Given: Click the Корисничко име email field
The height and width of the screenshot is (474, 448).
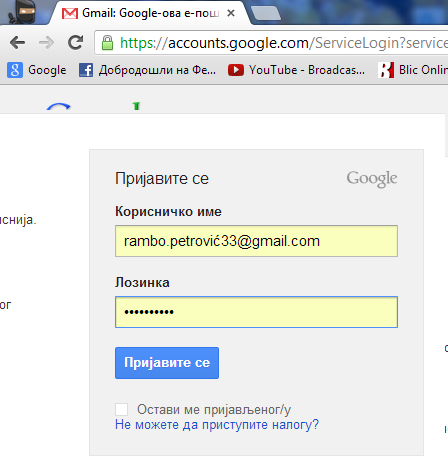Looking at the screenshot, I should coord(256,241).
